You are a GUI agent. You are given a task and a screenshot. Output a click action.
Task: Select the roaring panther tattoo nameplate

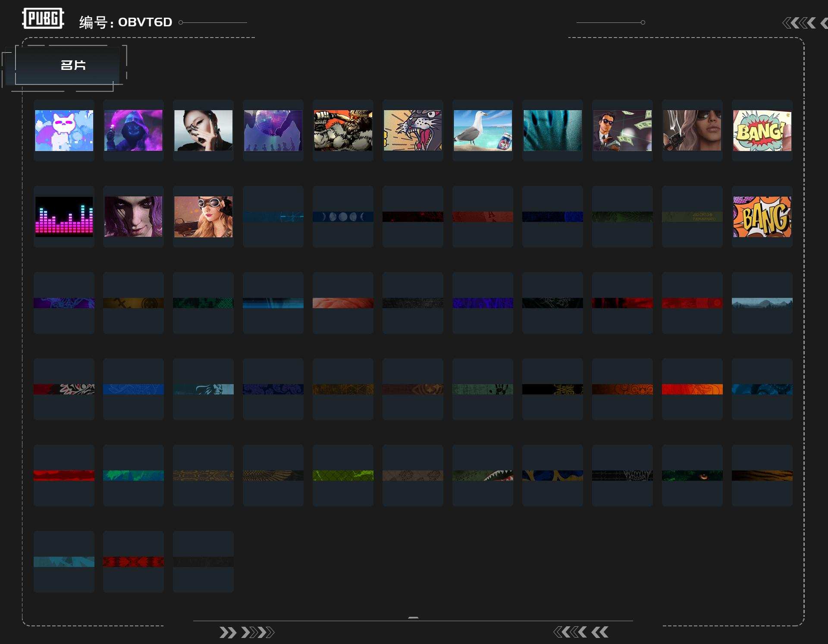(x=413, y=130)
